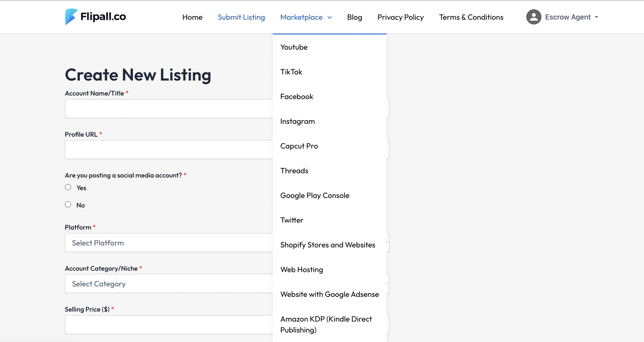Image resolution: width=644 pixels, height=342 pixels.
Task: Choose TikTok from Marketplace menu
Action: [x=330, y=72]
